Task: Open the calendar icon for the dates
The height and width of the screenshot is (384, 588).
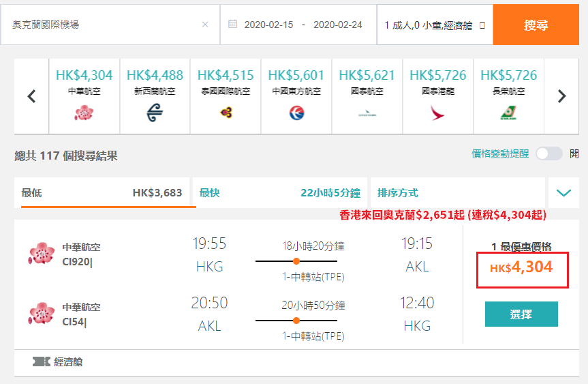Action: click(233, 24)
